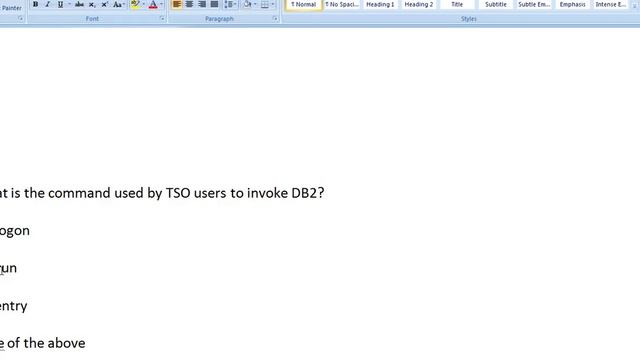Apply the Normal style
The height and width of the screenshot is (360, 640).
point(303,4)
